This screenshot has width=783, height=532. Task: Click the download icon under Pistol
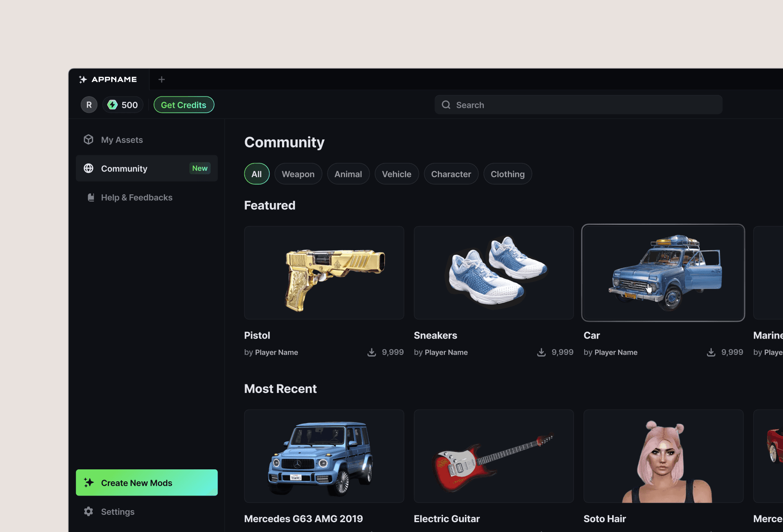(x=372, y=352)
